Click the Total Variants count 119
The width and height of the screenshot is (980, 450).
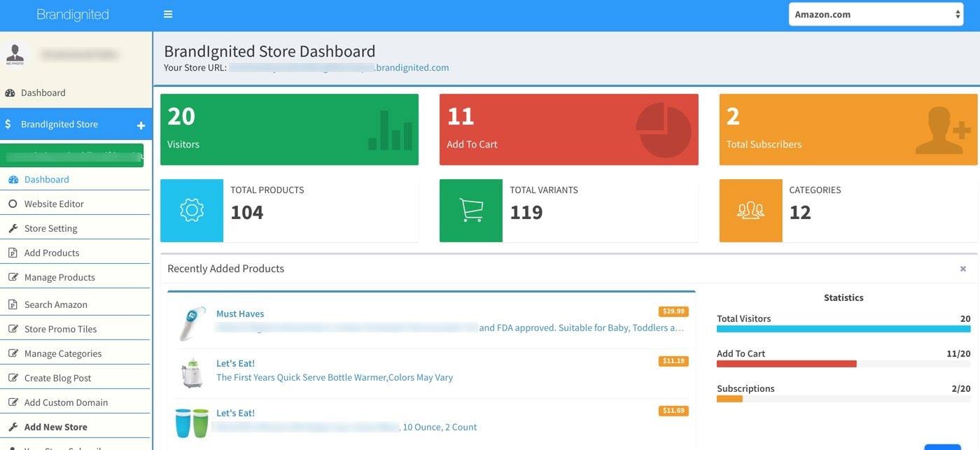(x=526, y=212)
